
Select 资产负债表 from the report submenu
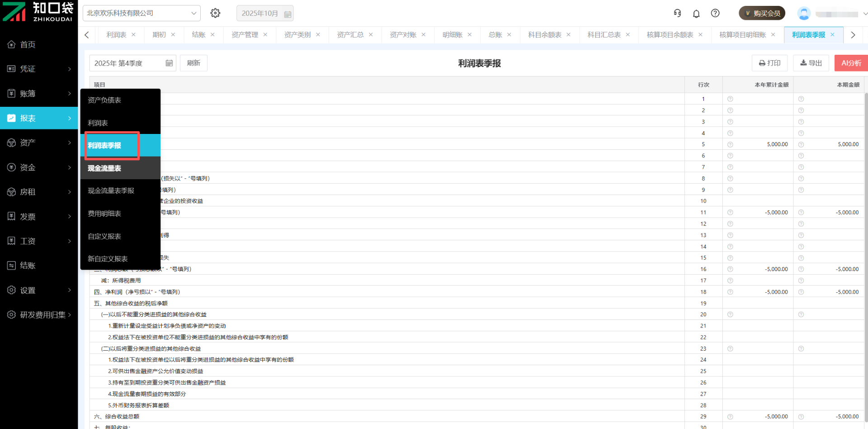(x=104, y=100)
